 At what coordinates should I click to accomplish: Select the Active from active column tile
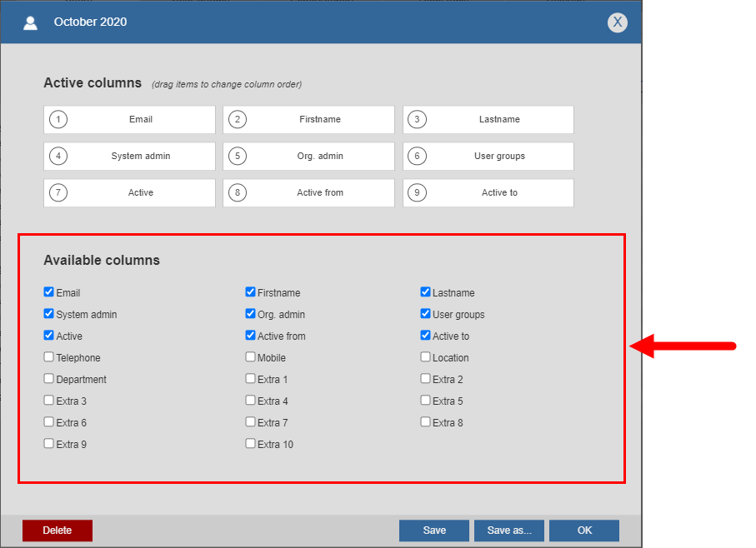coord(308,192)
